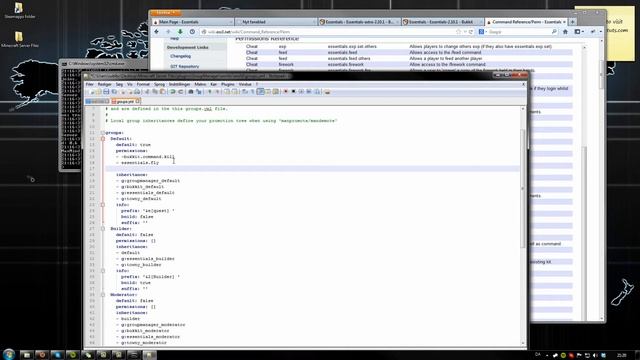This screenshot has height=360, width=640.
Task: Click the Zoom In toolbar icon
Action: click(x=209, y=91)
